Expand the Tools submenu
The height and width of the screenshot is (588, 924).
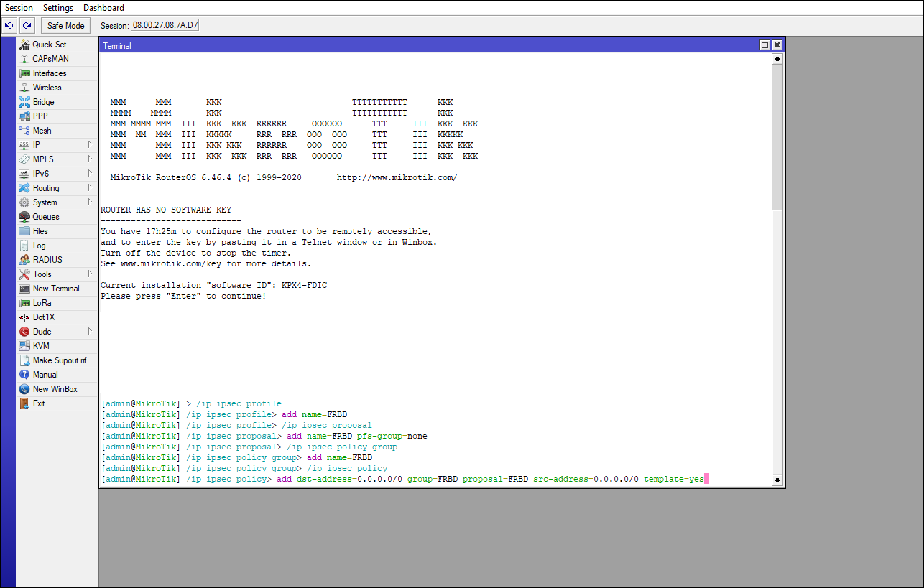point(41,274)
